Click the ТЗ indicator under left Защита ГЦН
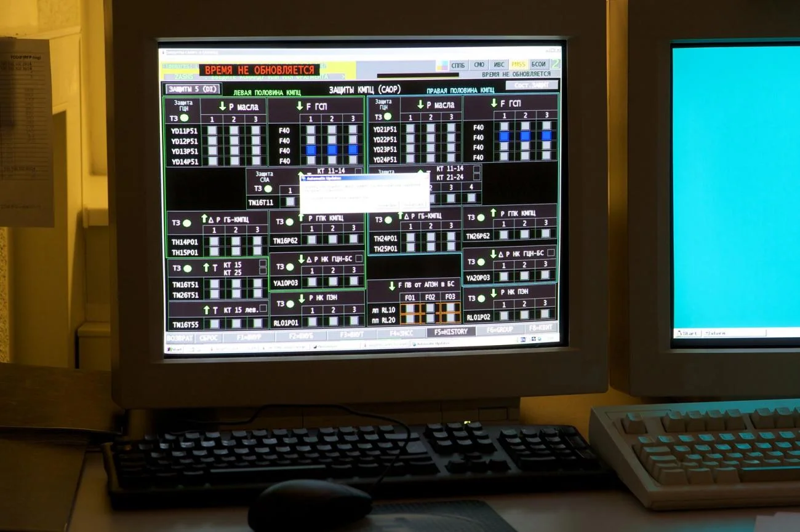Image resolution: width=800 pixels, height=532 pixels. coord(184,118)
